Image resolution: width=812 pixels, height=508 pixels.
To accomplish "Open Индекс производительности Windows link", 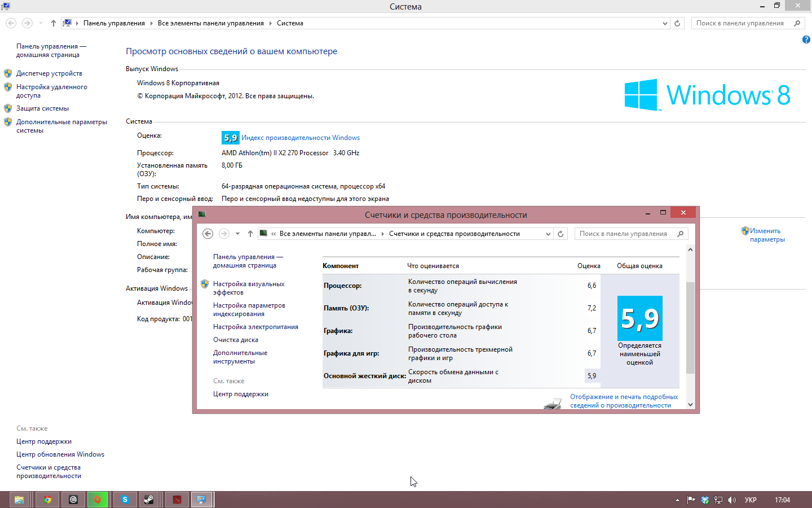I will coord(301,138).
